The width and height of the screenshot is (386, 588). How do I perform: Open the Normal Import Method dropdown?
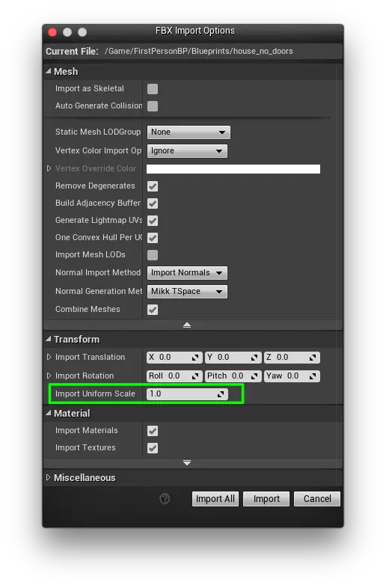tap(187, 272)
